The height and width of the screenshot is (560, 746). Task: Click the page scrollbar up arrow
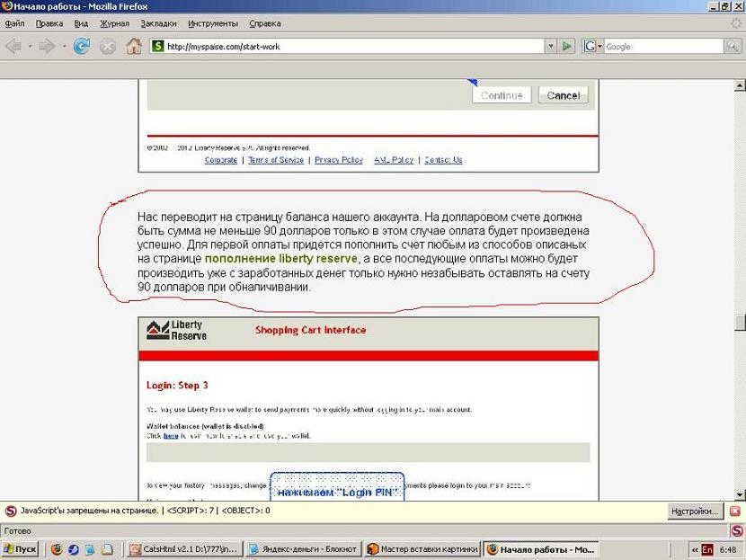[x=740, y=85]
